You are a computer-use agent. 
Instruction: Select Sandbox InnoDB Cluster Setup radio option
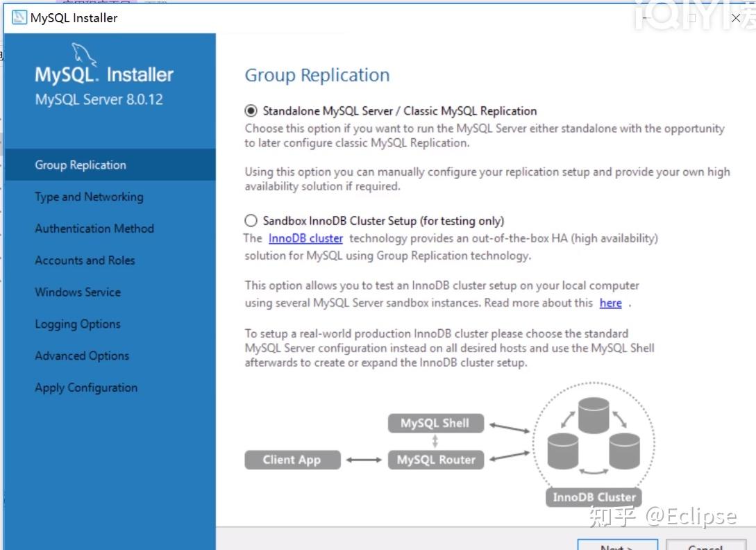[251, 221]
